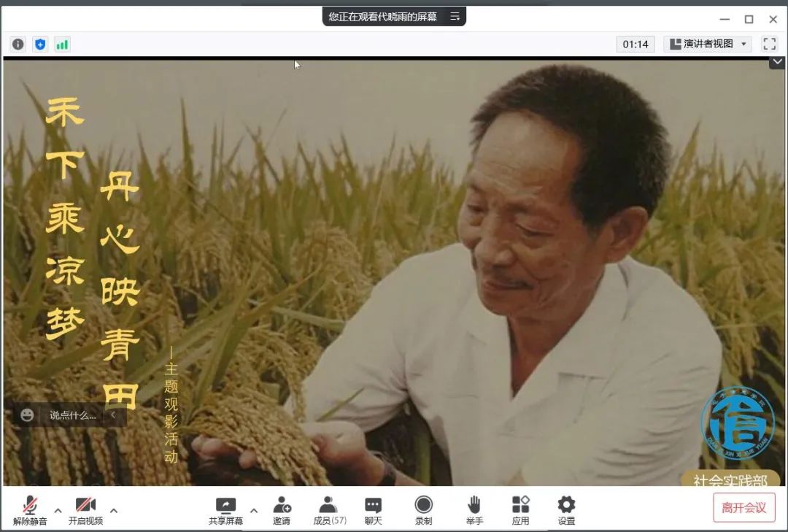Open the 应用 apps panel
Image resolution: width=788 pixels, height=532 pixels.
(x=520, y=509)
